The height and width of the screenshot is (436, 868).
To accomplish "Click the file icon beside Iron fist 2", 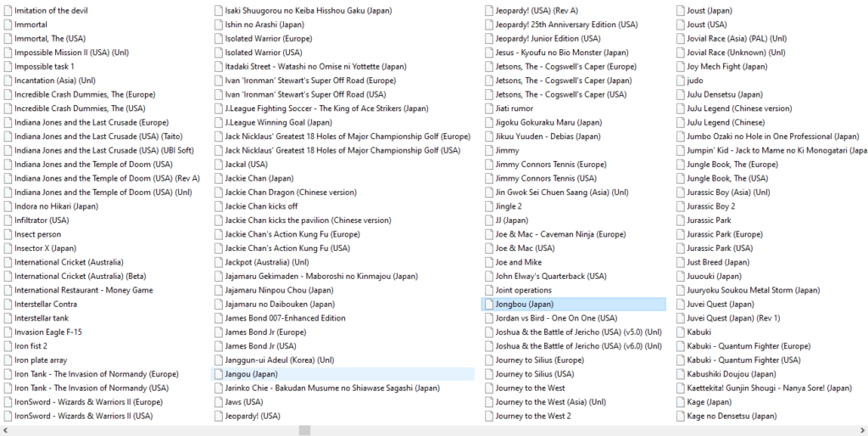I will point(8,346).
